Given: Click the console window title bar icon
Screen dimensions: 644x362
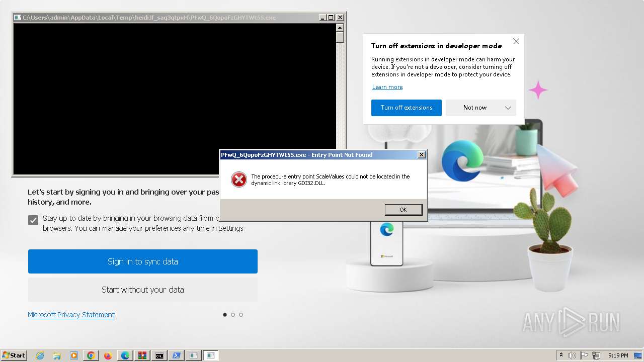Looking at the screenshot, I should [x=18, y=18].
